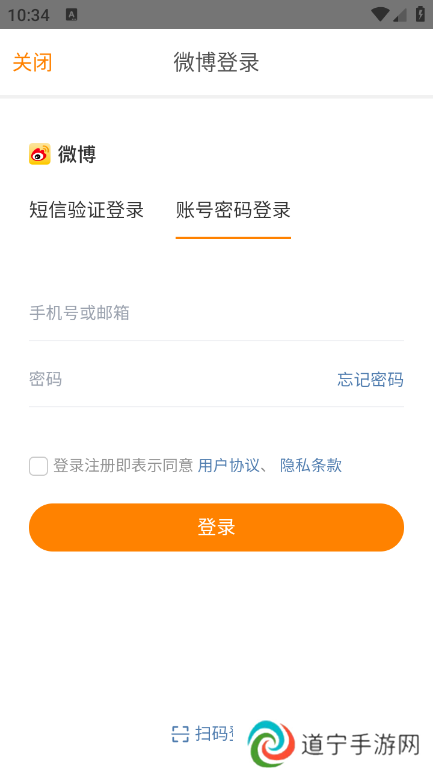Tap the 扫码 login text link
The image size is (433, 769).
point(214,734)
